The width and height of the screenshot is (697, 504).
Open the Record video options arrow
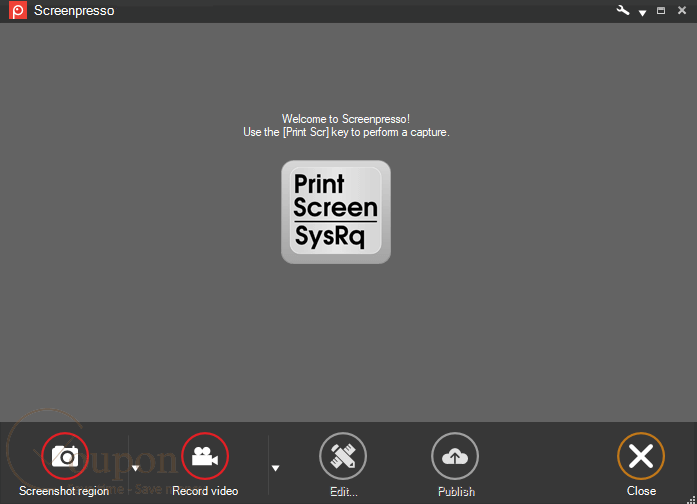pyautogui.click(x=276, y=468)
